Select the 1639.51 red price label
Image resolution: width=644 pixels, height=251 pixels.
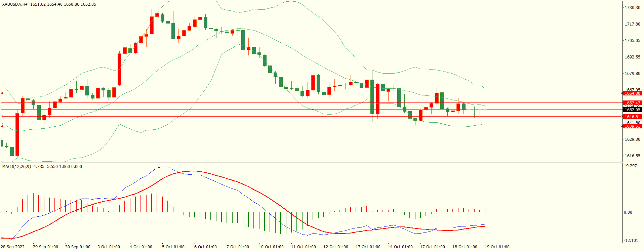click(x=632, y=126)
